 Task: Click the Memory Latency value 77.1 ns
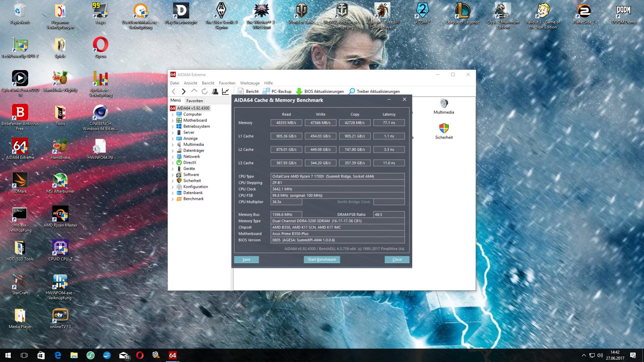[389, 123]
